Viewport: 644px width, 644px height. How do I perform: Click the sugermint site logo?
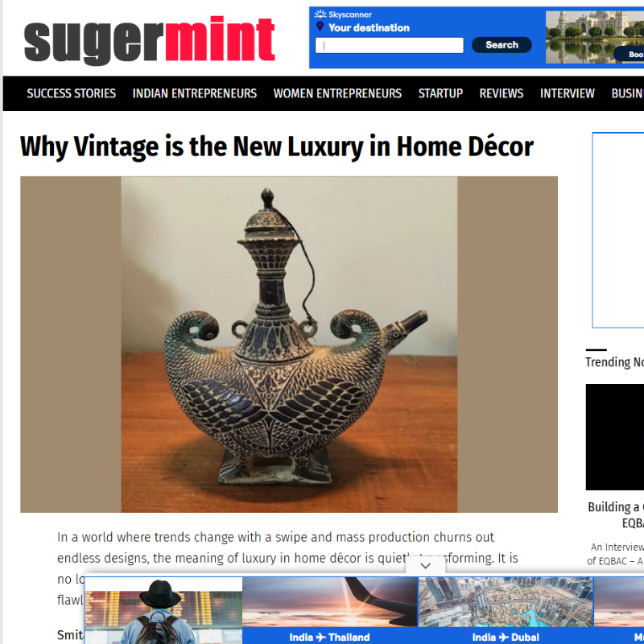pyautogui.click(x=149, y=39)
